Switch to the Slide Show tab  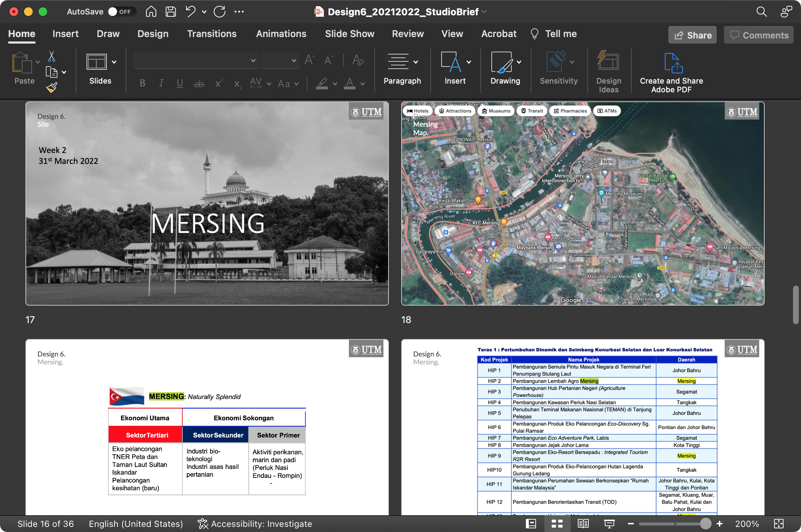(x=349, y=34)
